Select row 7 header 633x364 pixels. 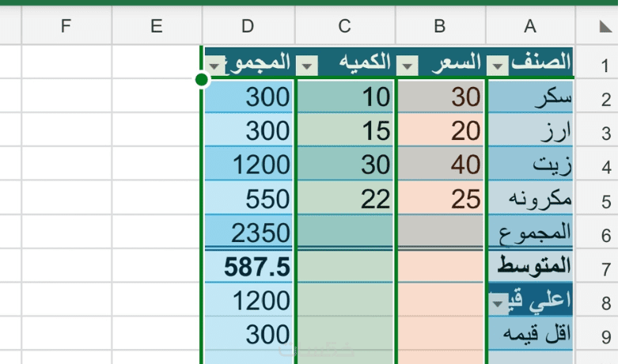[605, 269]
